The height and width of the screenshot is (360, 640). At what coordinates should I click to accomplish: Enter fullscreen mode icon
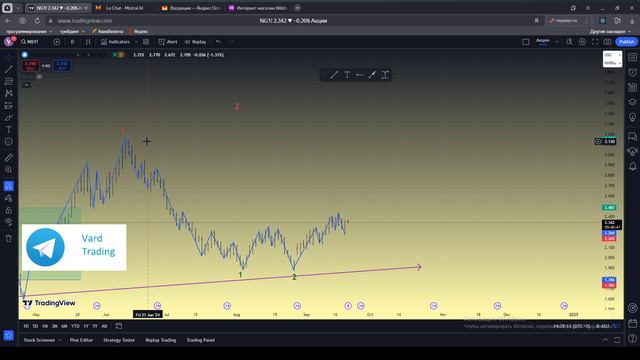tap(595, 42)
